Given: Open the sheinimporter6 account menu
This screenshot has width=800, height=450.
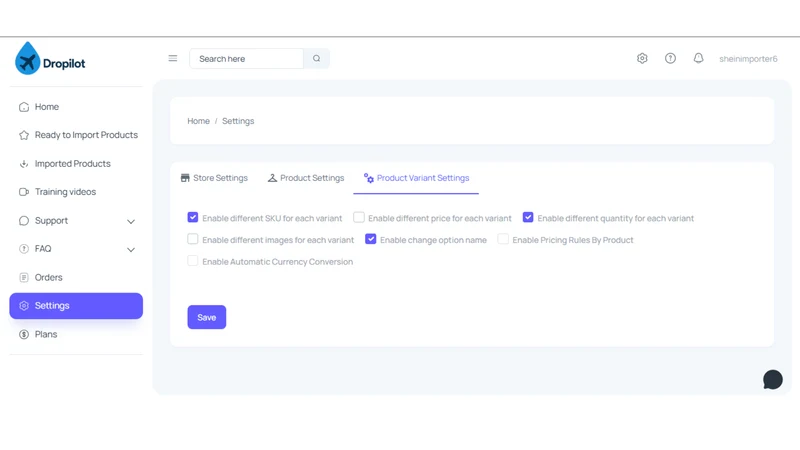Looking at the screenshot, I should point(748,59).
